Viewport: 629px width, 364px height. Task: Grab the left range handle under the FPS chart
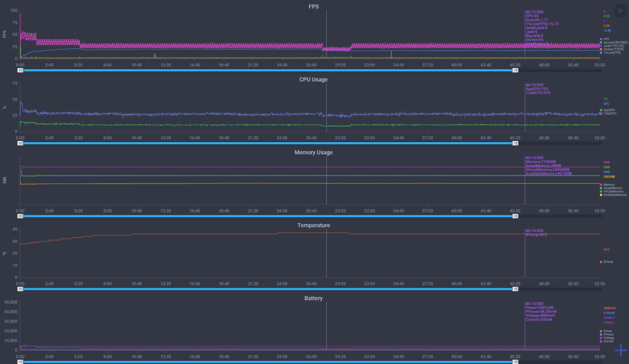click(x=20, y=70)
